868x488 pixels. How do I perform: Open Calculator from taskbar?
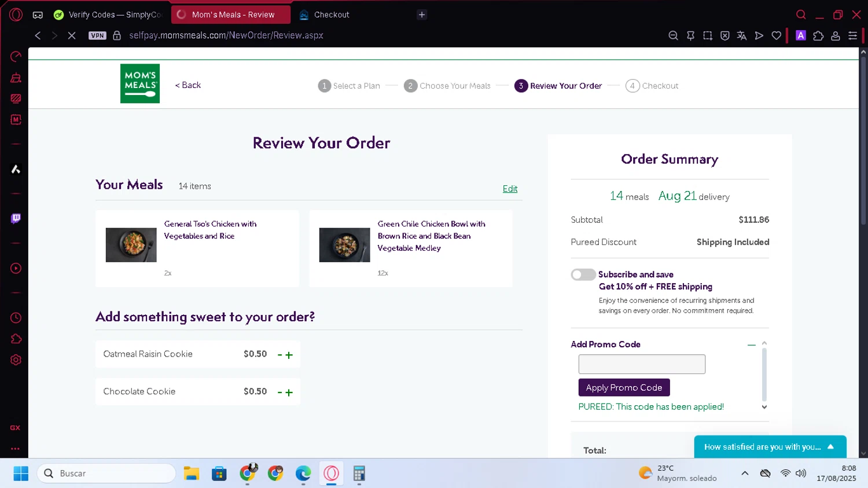359,474
